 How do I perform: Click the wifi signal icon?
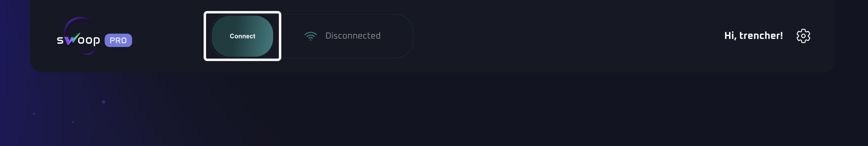pyautogui.click(x=310, y=36)
